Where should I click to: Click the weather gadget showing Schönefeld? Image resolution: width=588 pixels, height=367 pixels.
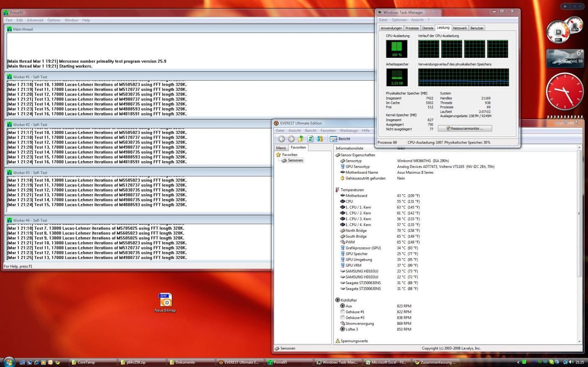pyautogui.click(x=565, y=58)
